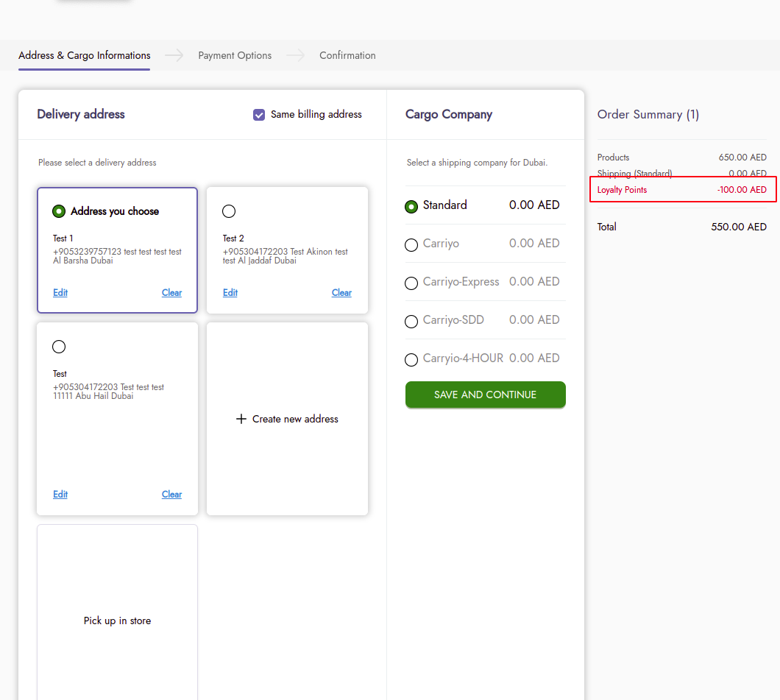Select Carriyo-4-HOUR shipping option

pyautogui.click(x=411, y=360)
